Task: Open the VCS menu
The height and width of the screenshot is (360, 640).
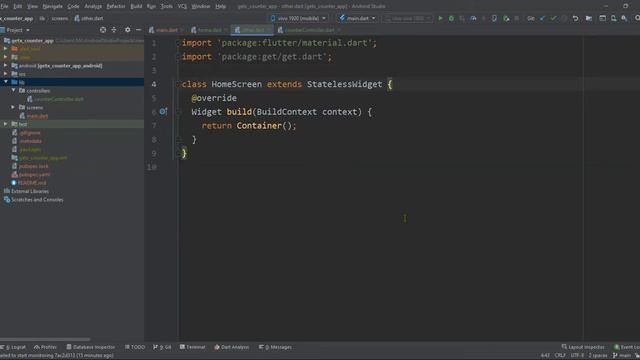Action: click(182, 6)
